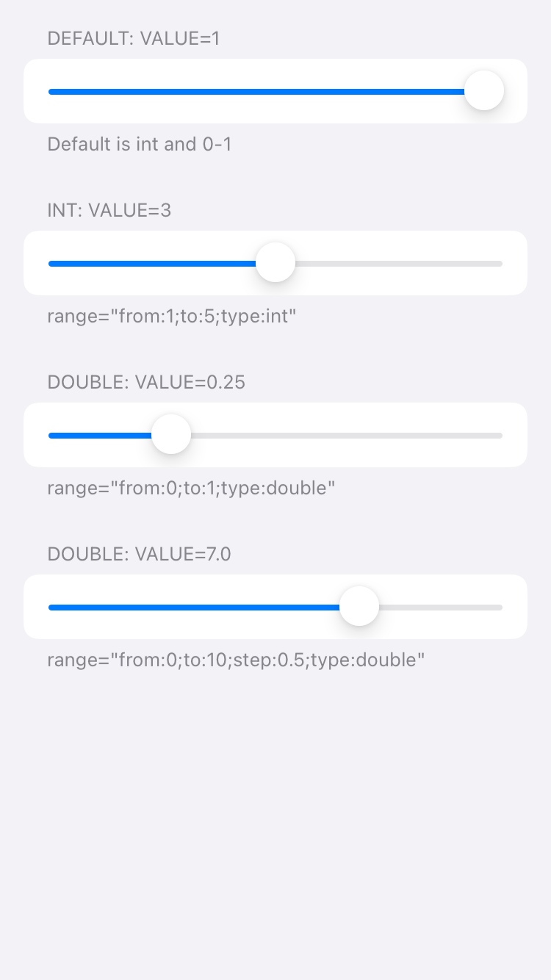Select the DOUBLE 0.25 slider handle
Screen dimensions: 551x980
pyautogui.click(x=170, y=434)
